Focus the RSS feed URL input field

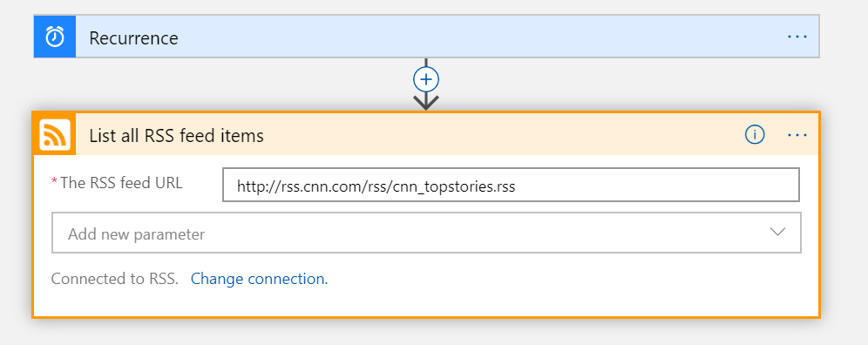click(x=511, y=185)
